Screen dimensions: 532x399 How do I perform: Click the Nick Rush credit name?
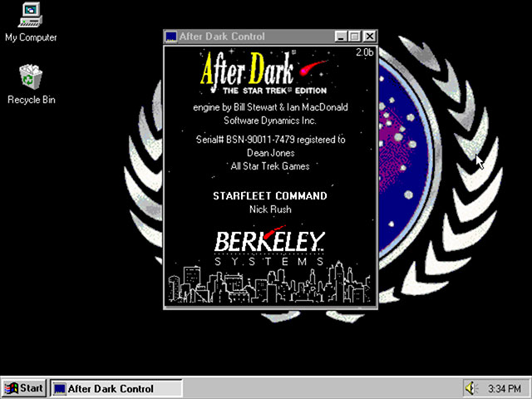[270, 209]
